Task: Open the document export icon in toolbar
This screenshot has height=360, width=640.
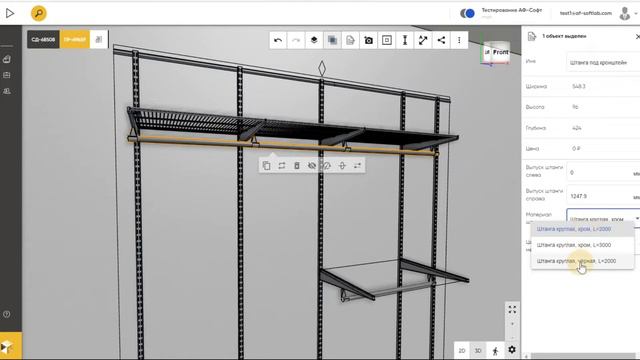Action: [x=350, y=40]
